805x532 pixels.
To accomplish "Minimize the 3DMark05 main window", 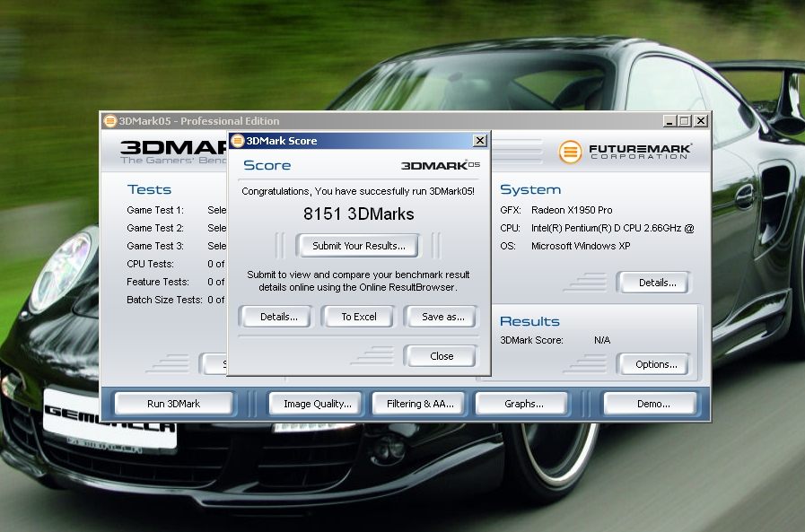I will tap(669, 121).
